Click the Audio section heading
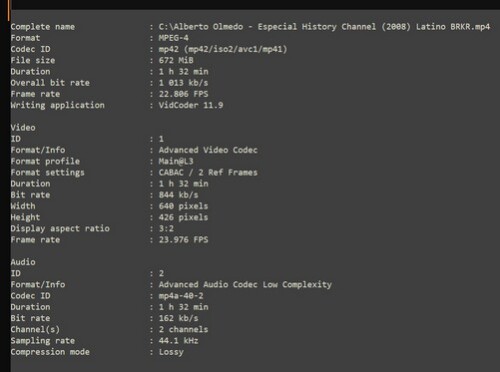 [23, 262]
